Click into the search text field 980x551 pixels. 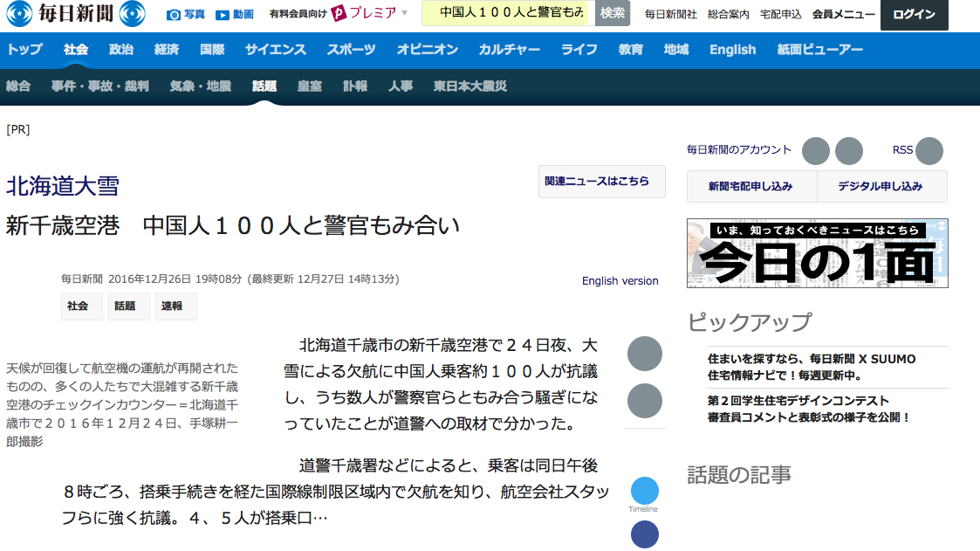pyautogui.click(x=507, y=13)
